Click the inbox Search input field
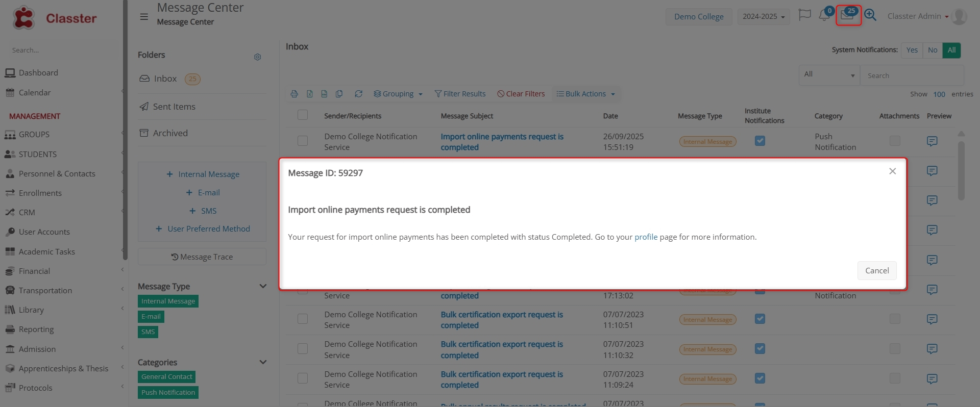 (x=912, y=75)
